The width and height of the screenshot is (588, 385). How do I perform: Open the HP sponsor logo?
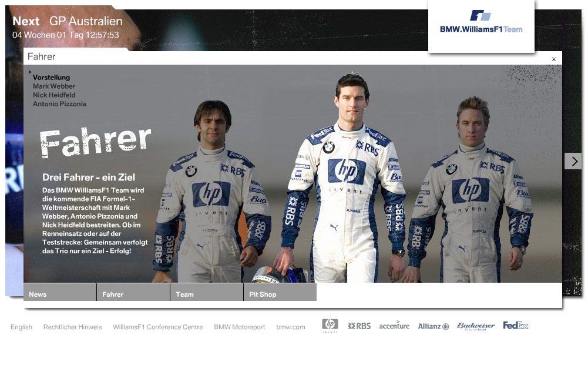[x=330, y=326]
